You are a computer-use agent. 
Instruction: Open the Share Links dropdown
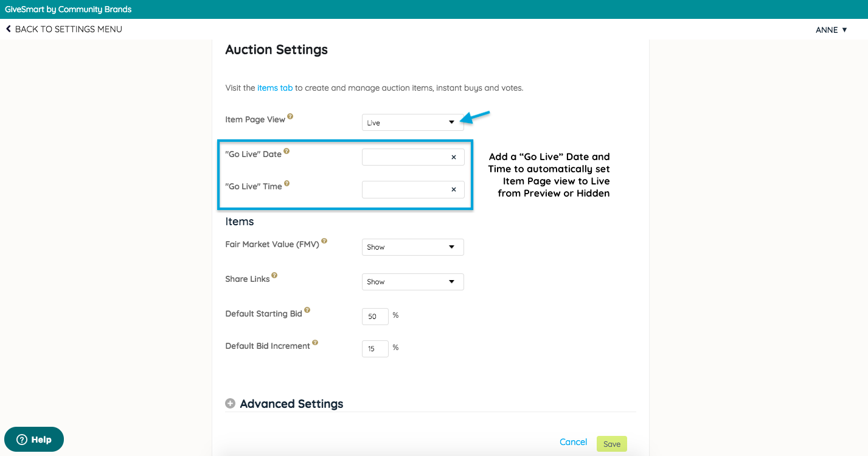[x=412, y=282]
